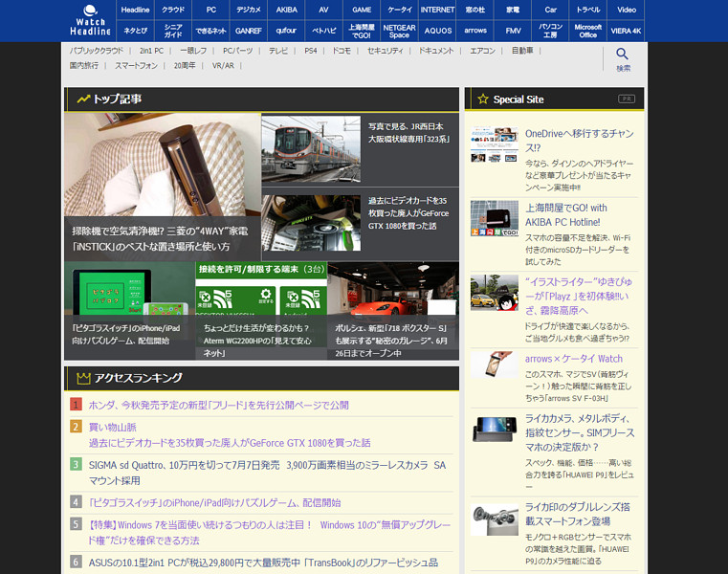
Task: Click the PR badge in Special Site header
Action: 627,99
